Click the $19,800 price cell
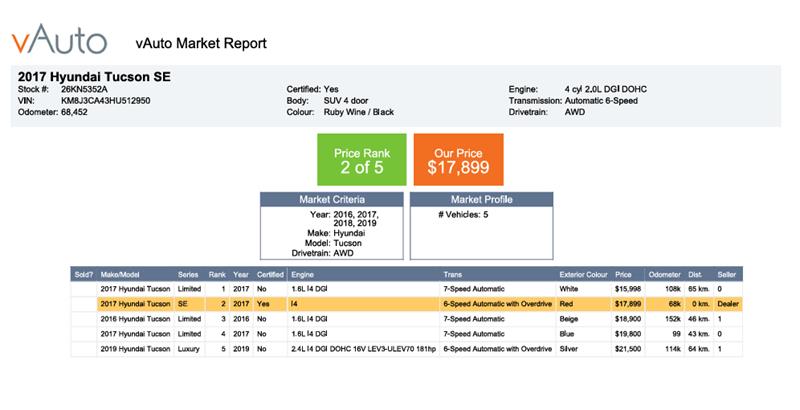The height and width of the screenshot is (410, 800). (x=628, y=334)
